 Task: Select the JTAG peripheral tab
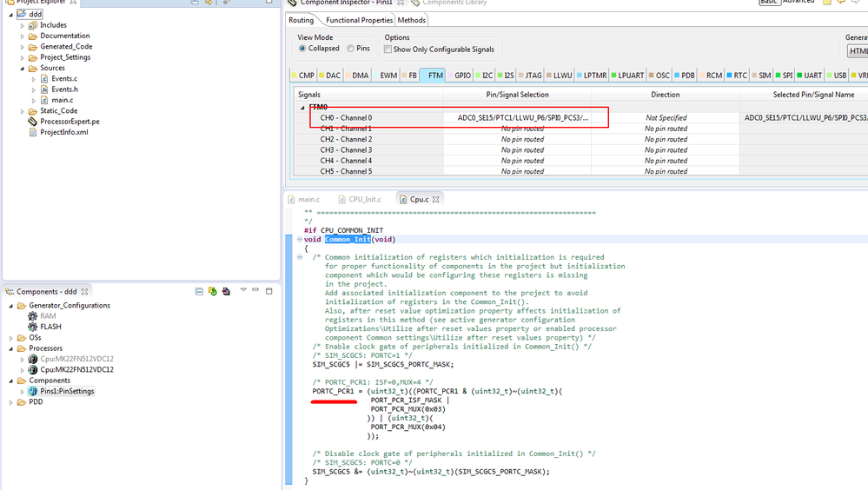530,76
